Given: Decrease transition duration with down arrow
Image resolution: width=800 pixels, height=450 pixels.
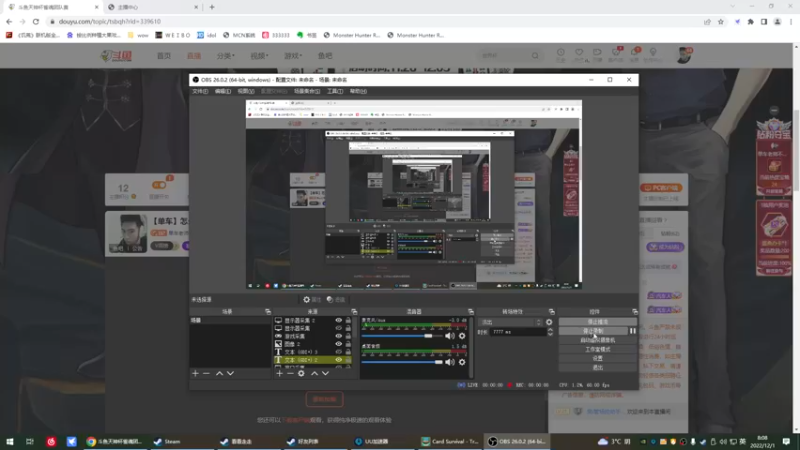Looking at the screenshot, I should click(550, 334).
